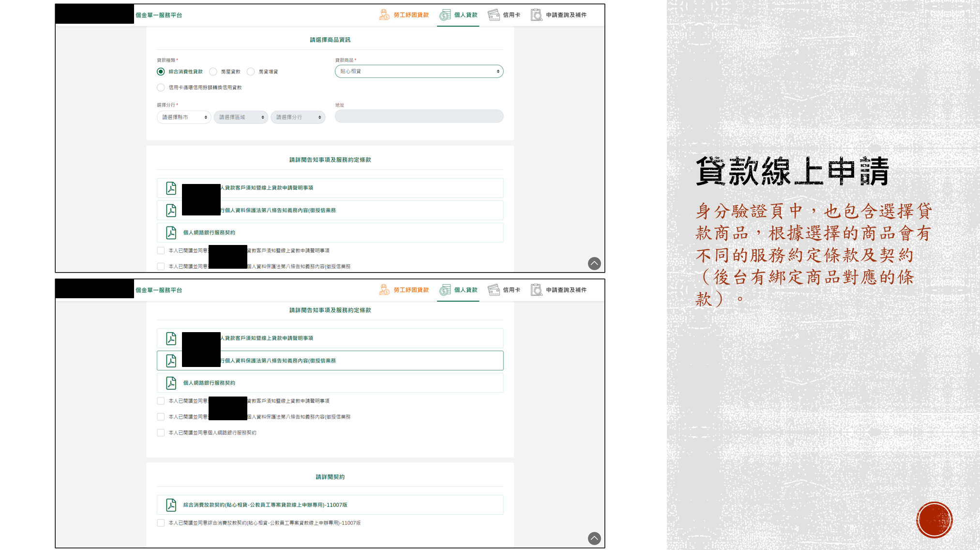Click the 申請查詢及補件 magnifier icon in lower screenshot
This screenshot has height=550, width=980.
pyautogui.click(x=536, y=290)
